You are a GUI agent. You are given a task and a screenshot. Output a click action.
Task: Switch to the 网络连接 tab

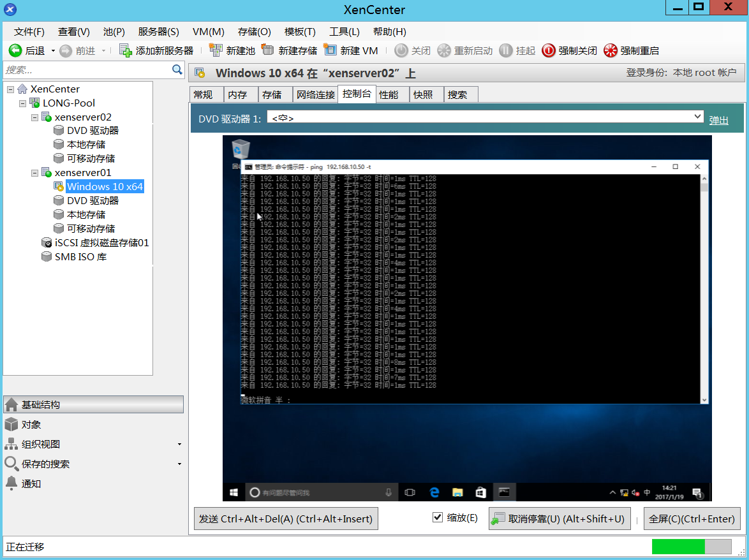point(315,94)
